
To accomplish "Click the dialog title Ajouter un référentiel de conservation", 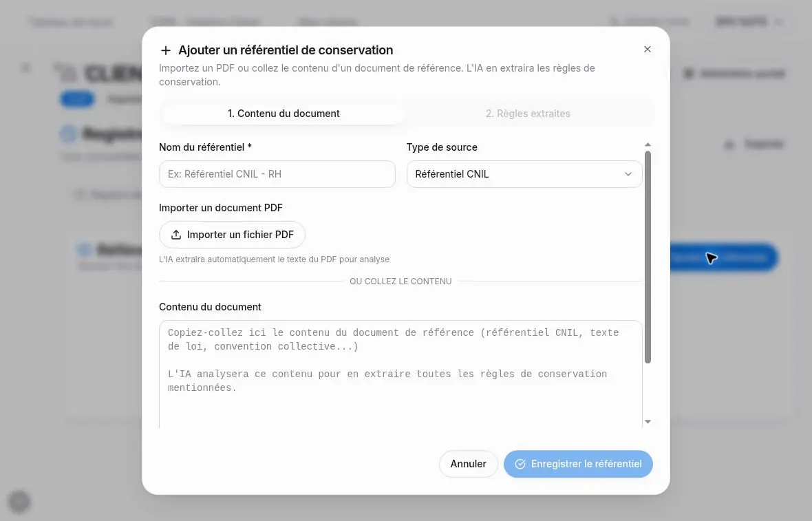I will pos(286,50).
